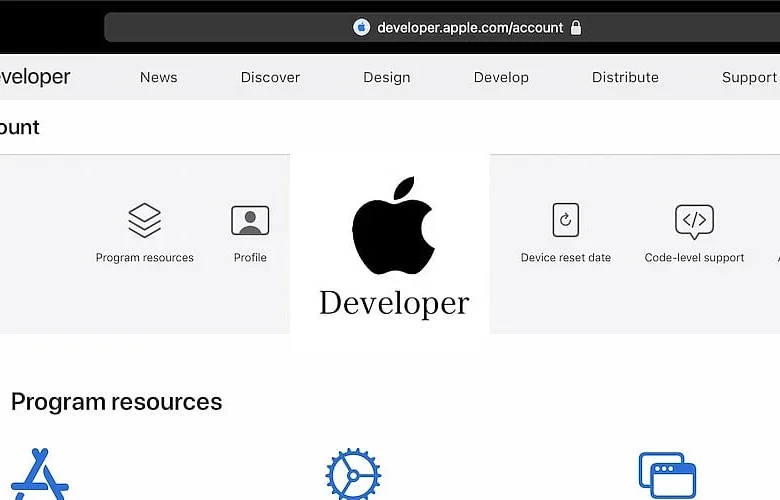This screenshot has height=500, width=780.
Task: Click the Program resources label link
Action: click(145, 258)
